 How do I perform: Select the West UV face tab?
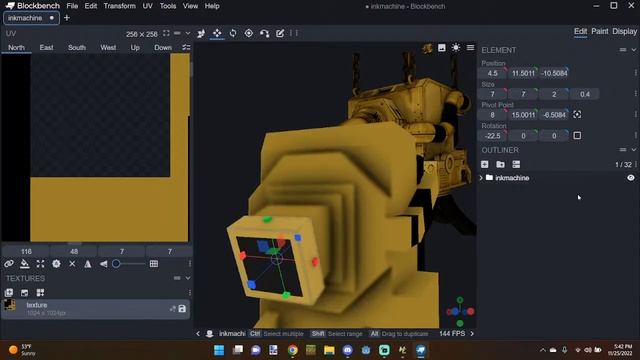[108, 48]
